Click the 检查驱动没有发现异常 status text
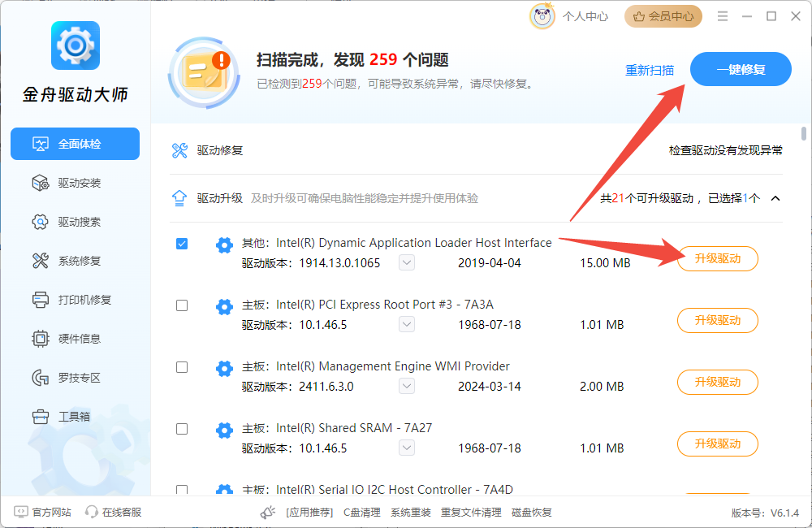This screenshot has height=528, width=812. (x=725, y=151)
